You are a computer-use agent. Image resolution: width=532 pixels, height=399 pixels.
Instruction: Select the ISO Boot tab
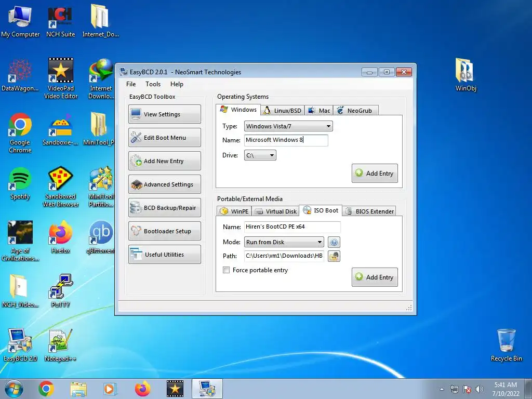click(321, 210)
